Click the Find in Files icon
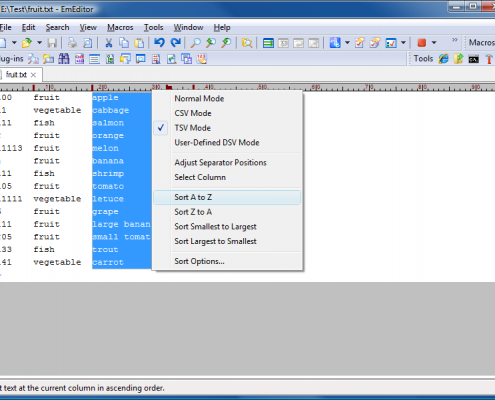The image size is (495, 400). pyautogui.click(x=247, y=43)
